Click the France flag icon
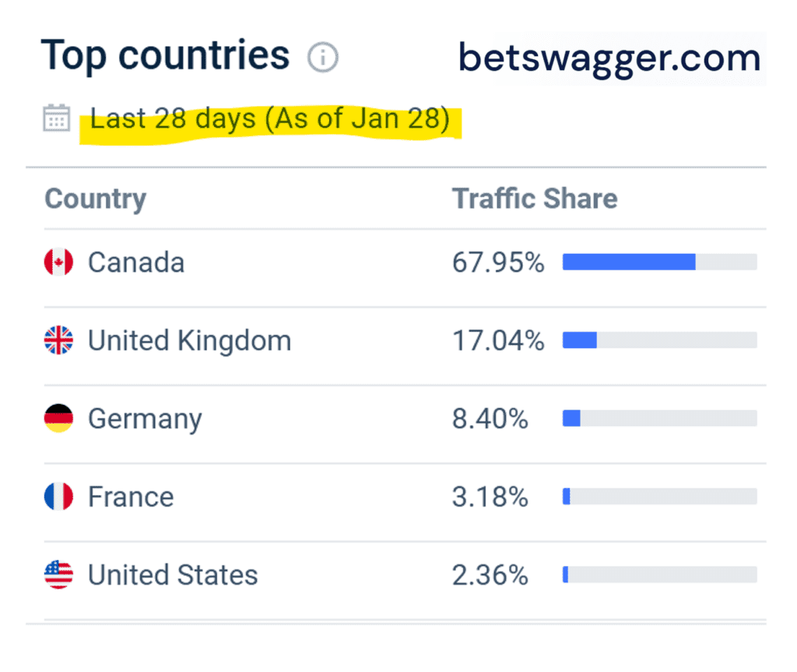Viewport: 797px width, 672px height. coord(58,496)
